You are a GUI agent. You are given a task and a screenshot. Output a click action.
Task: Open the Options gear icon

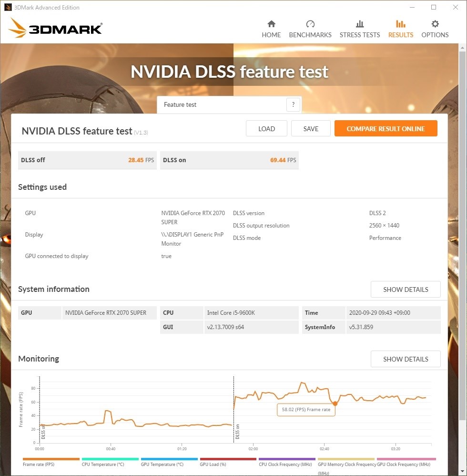click(435, 24)
